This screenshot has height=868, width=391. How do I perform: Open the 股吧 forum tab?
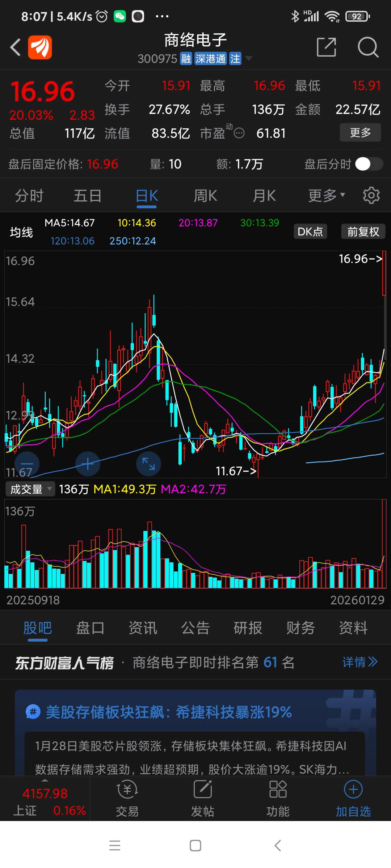tap(38, 628)
